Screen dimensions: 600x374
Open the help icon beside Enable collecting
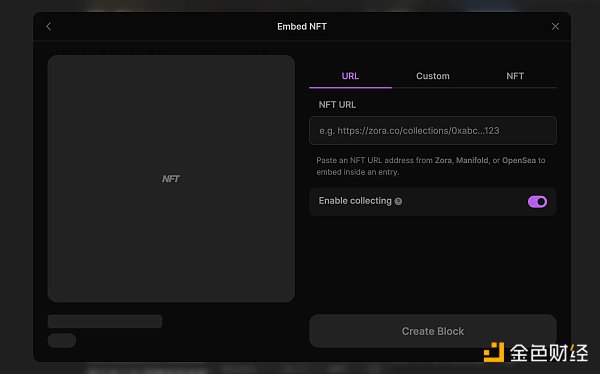click(398, 201)
